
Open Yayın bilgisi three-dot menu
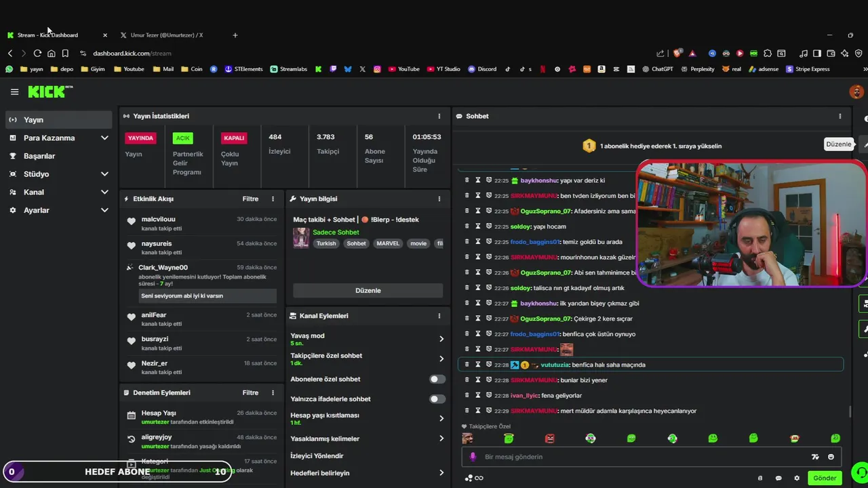tap(439, 199)
